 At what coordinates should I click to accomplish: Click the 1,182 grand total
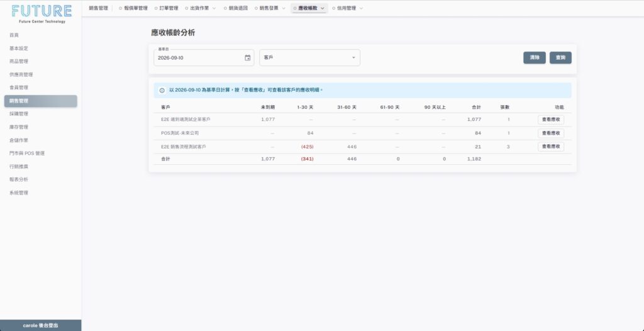[474, 159]
